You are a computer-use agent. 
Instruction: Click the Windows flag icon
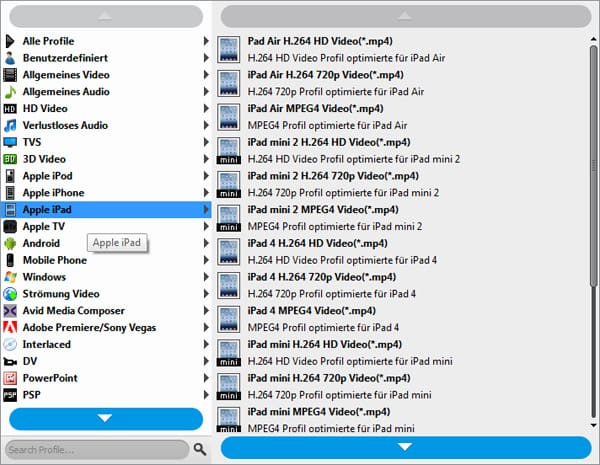(x=10, y=277)
